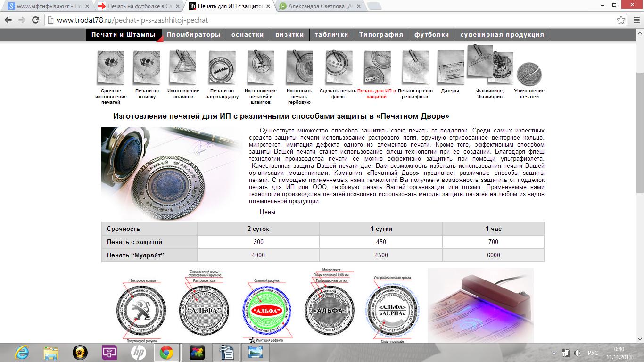
Task: Open the "футболки" menu item
Action: click(x=432, y=35)
